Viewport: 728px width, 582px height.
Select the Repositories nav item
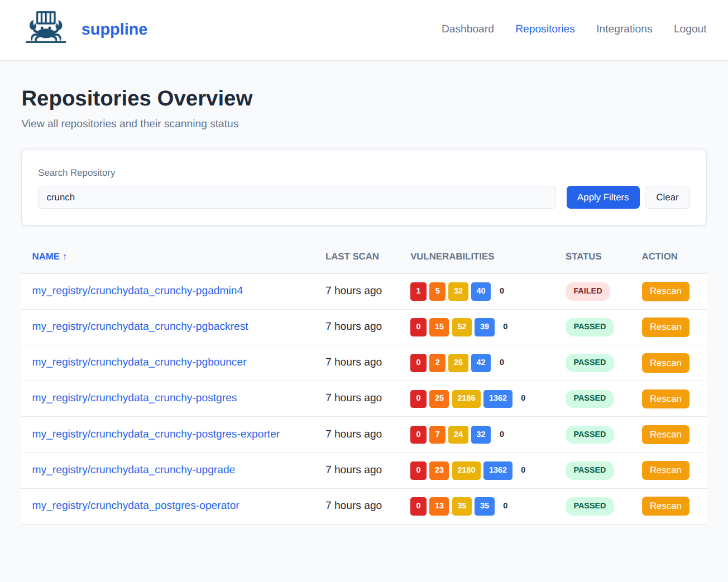click(545, 28)
